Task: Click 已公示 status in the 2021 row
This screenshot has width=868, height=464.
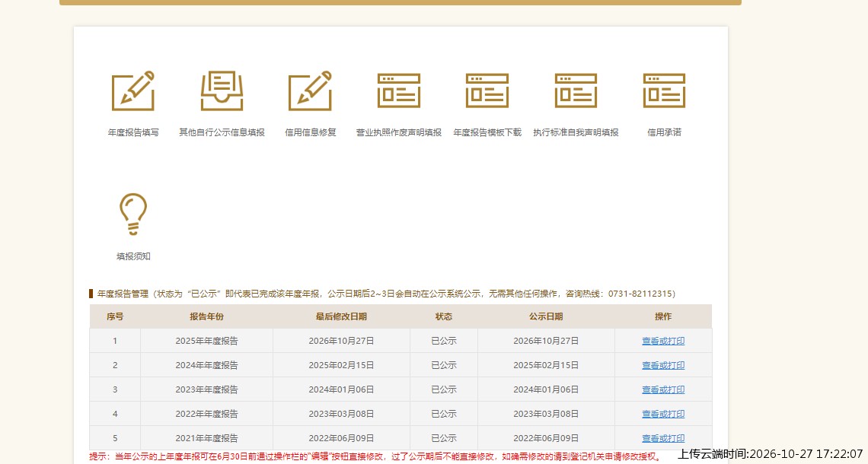Action: tap(443, 438)
